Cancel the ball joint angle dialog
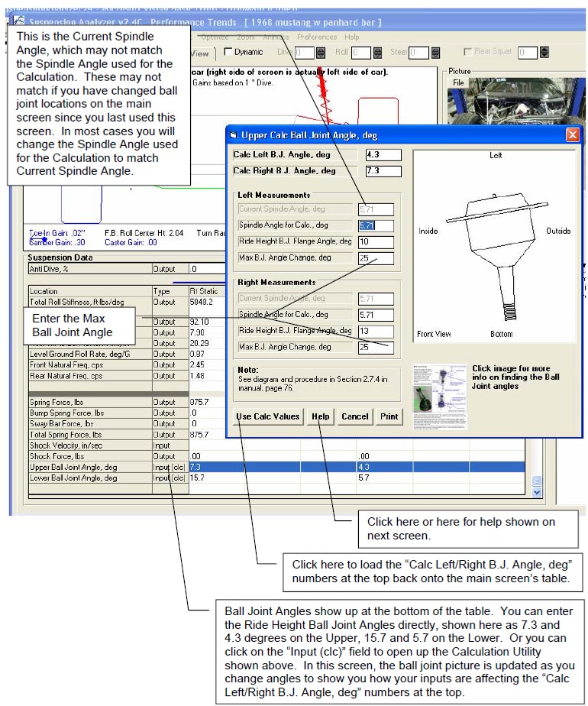588x706 pixels. click(x=355, y=416)
